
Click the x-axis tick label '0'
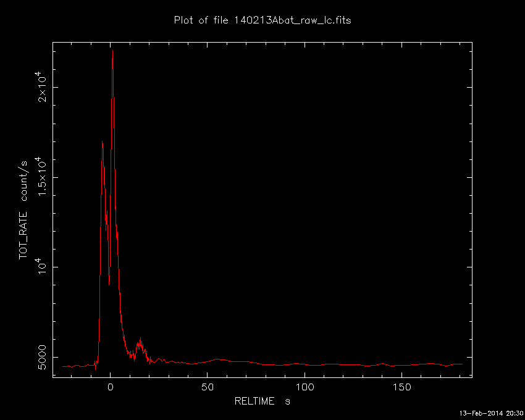pyautogui.click(x=110, y=387)
